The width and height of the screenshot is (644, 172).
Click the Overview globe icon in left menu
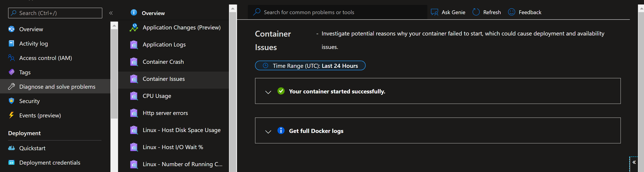coord(11,29)
